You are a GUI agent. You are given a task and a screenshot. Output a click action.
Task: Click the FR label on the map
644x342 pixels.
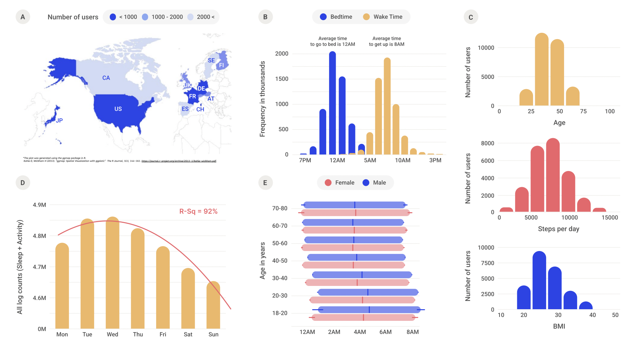192,96
